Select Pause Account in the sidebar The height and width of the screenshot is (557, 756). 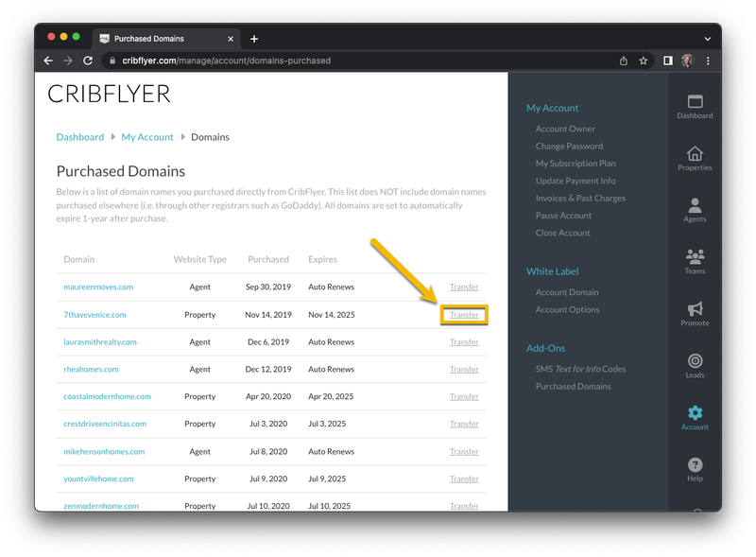click(x=563, y=216)
